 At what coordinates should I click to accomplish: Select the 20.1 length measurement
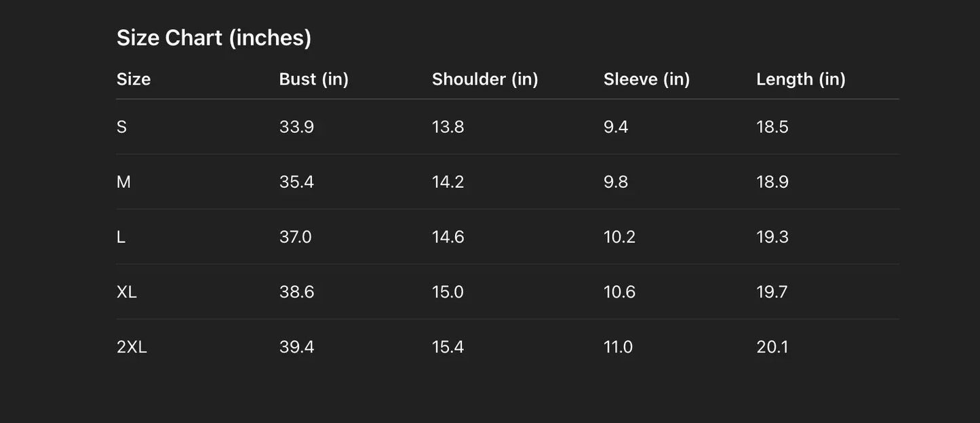click(772, 347)
